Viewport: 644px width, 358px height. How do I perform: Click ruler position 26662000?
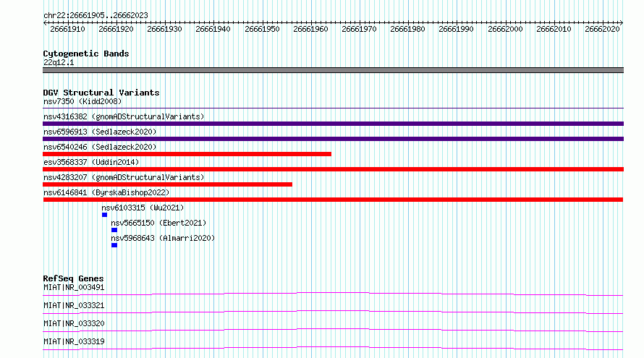pos(505,29)
